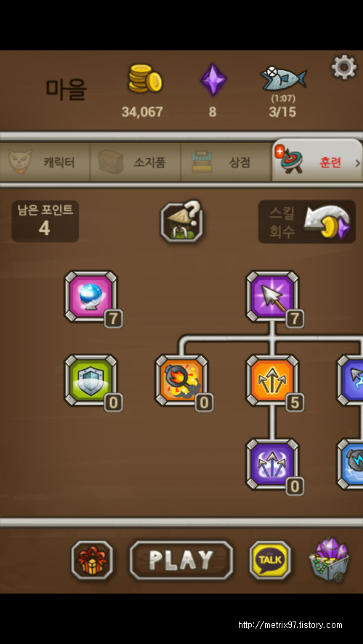Tap the purple gem currency icon

213,79
